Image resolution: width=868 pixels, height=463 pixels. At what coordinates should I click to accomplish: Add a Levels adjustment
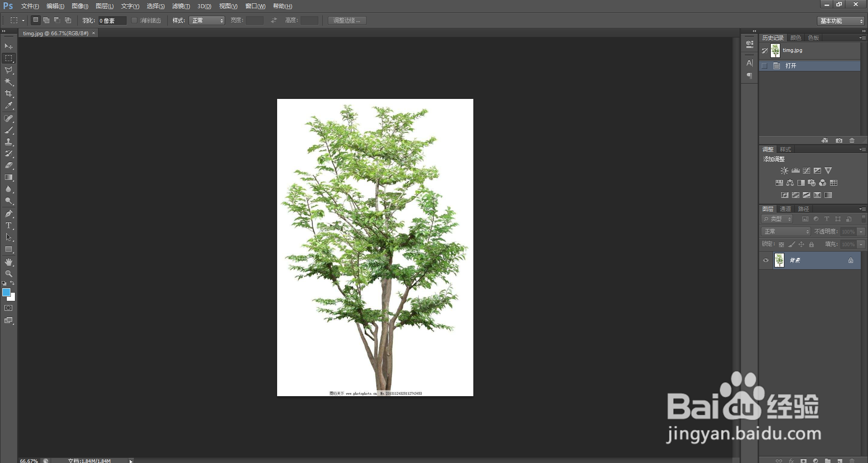coord(796,171)
